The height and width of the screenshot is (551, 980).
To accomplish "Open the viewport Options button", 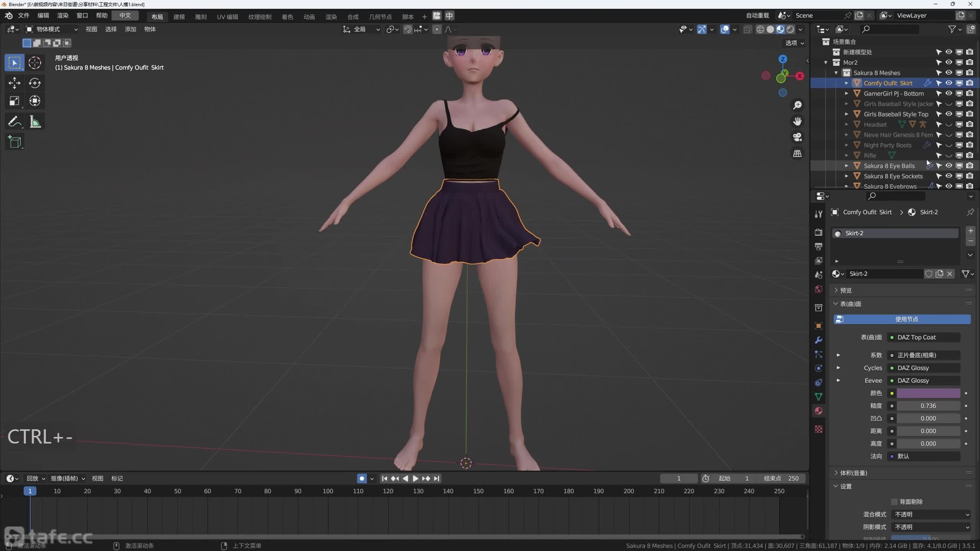I will coord(795,43).
